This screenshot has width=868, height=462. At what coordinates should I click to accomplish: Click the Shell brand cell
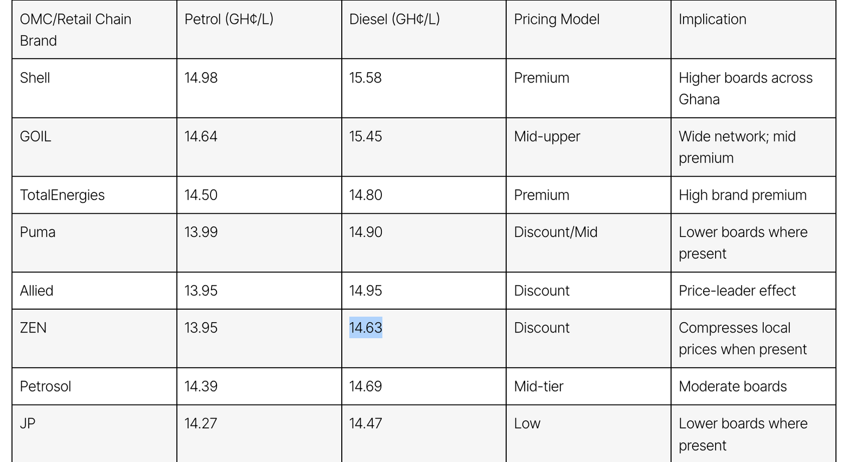pos(35,78)
